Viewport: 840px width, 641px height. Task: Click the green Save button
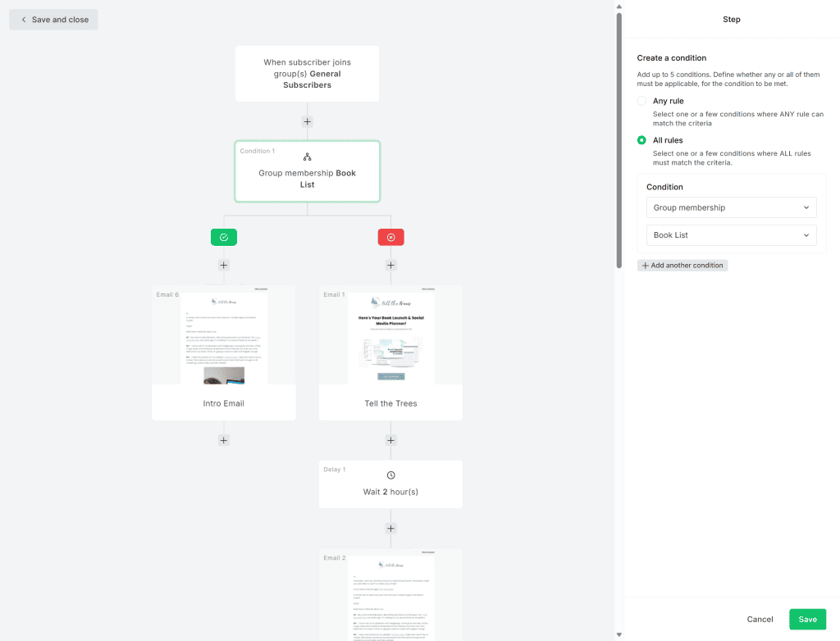(x=807, y=619)
